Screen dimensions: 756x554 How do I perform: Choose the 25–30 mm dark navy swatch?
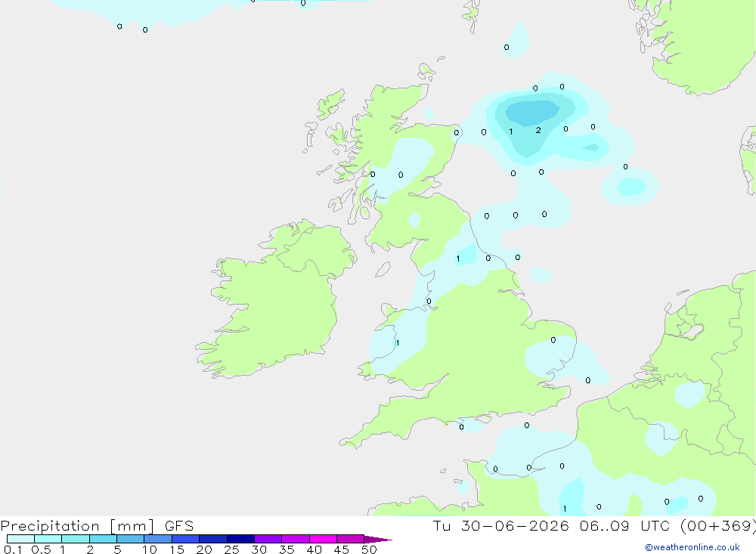[x=240, y=539]
